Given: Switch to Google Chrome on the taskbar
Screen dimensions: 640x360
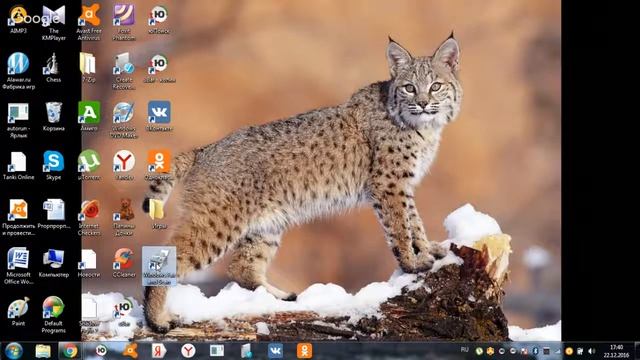Looking at the screenshot, I should (x=70, y=351).
